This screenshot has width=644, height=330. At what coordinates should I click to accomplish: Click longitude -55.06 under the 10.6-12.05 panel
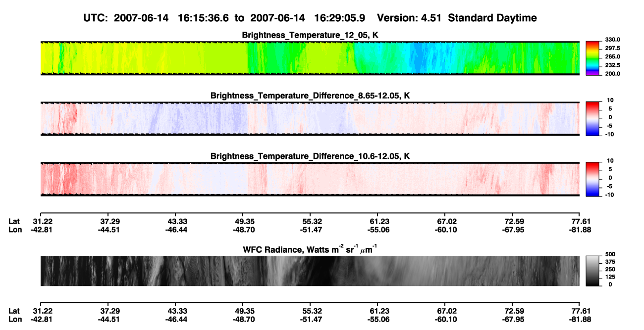click(377, 229)
